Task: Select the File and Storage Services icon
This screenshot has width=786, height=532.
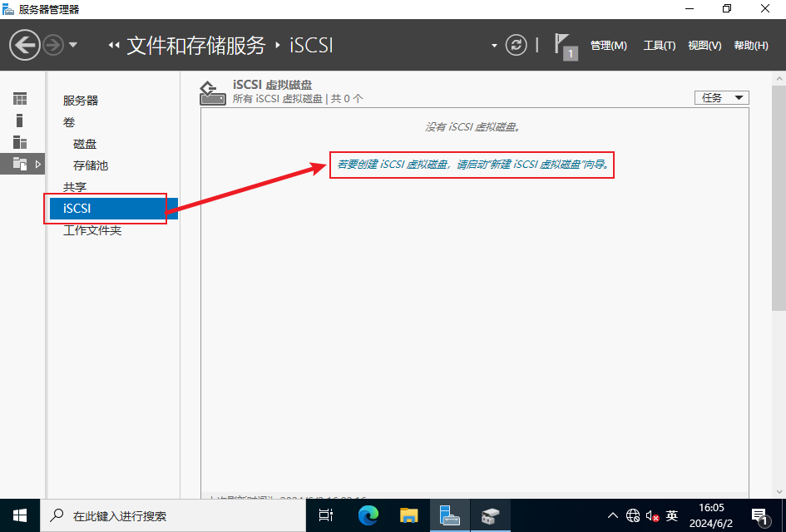Action: [20, 164]
